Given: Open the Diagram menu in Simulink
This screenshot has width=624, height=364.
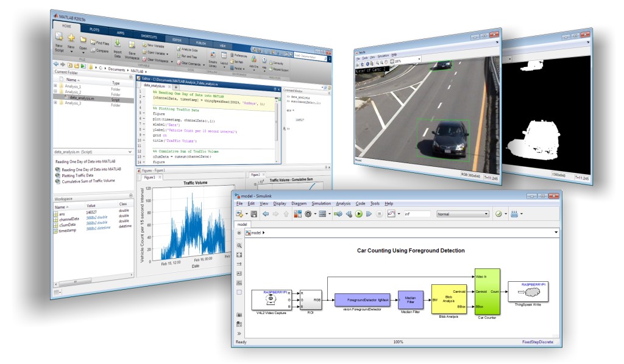Looking at the screenshot, I should 299,203.
